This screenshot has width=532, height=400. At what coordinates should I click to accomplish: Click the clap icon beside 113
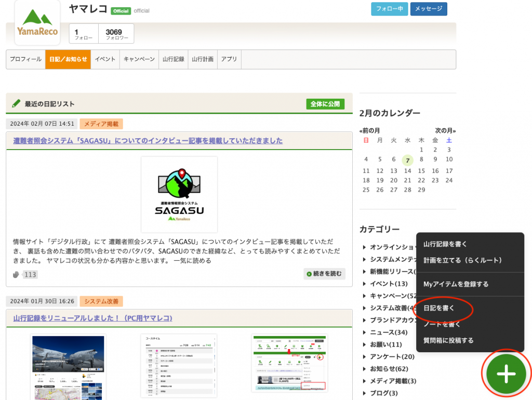click(x=16, y=274)
